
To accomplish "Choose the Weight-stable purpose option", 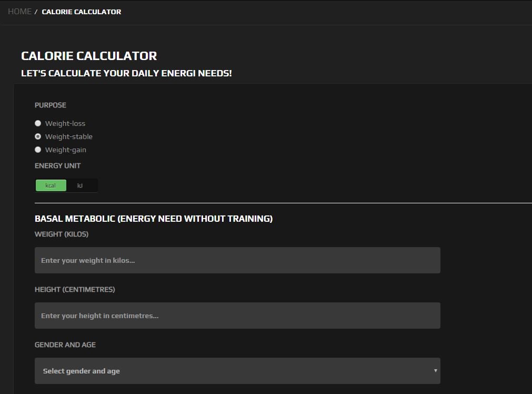I will click(x=38, y=136).
